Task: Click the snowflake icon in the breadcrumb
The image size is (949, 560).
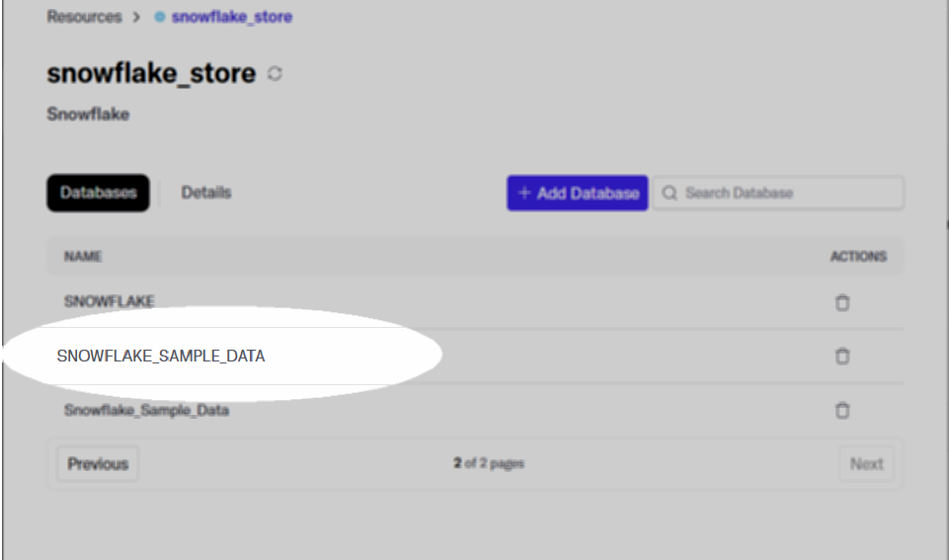Action: (x=160, y=17)
